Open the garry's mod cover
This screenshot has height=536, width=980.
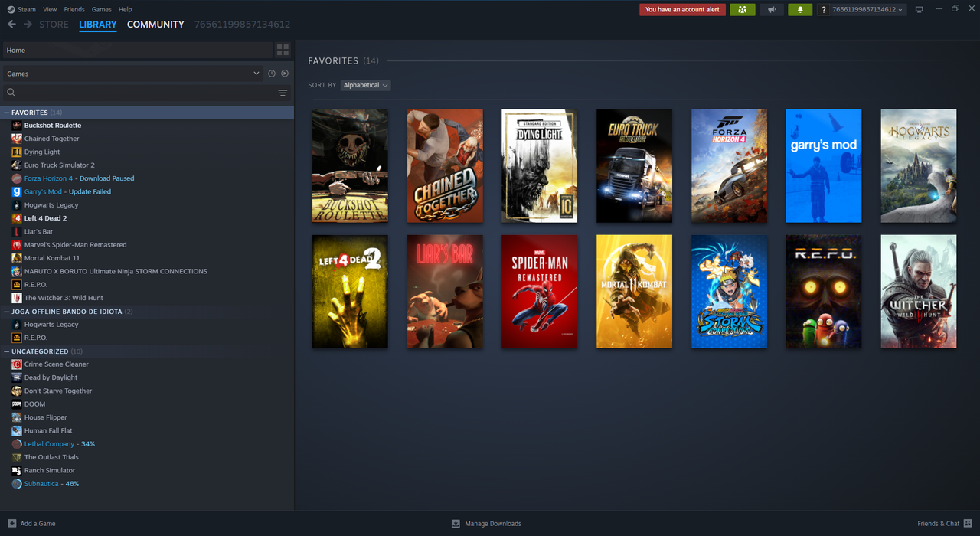(824, 166)
